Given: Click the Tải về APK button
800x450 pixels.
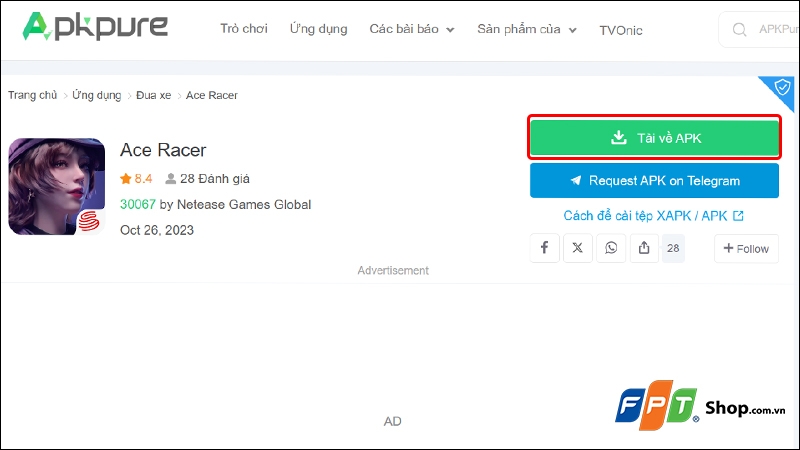Looking at the screenshot, I should pos(655,138).
